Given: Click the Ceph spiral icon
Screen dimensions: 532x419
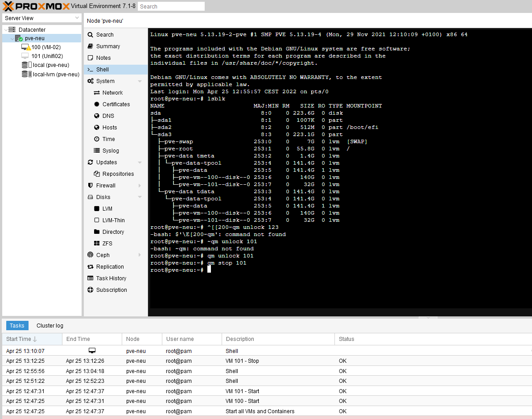Looking at the screenshot, I should pos(90,255).
